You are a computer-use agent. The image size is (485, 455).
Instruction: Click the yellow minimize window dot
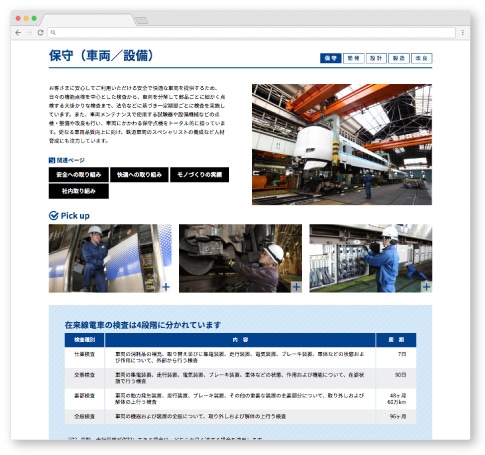[x=26, y=18]
